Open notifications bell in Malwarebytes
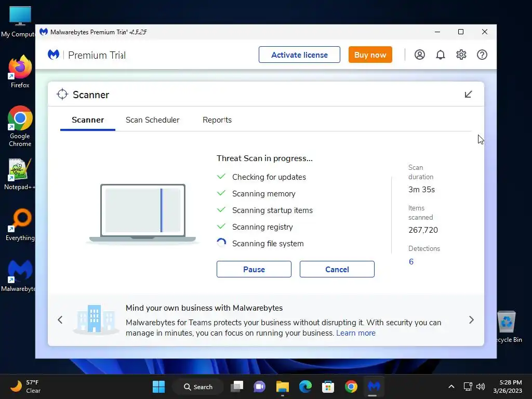The image size is (532, 399). (441, 55)
